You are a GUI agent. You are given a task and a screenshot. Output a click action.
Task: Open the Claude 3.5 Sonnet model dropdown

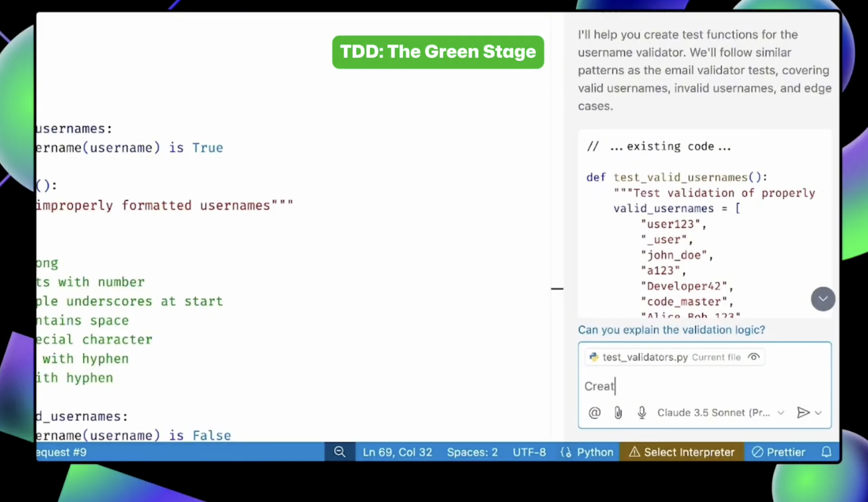720,413
